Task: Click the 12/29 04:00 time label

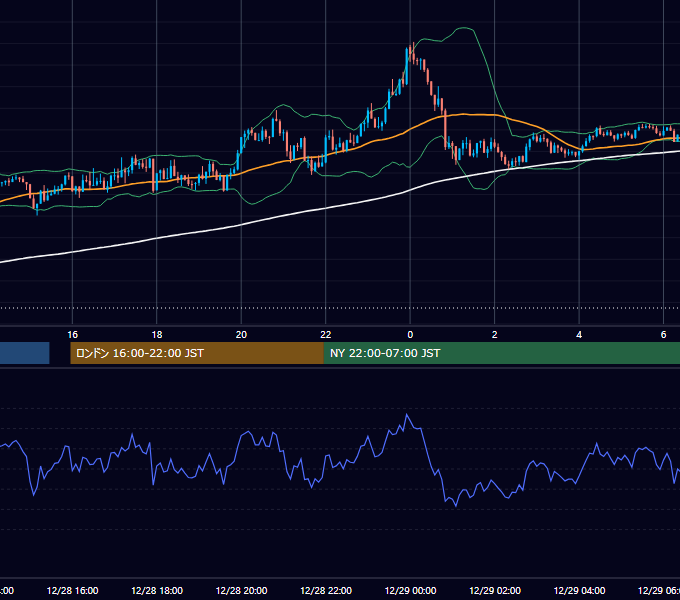Action: coord(579,590)
